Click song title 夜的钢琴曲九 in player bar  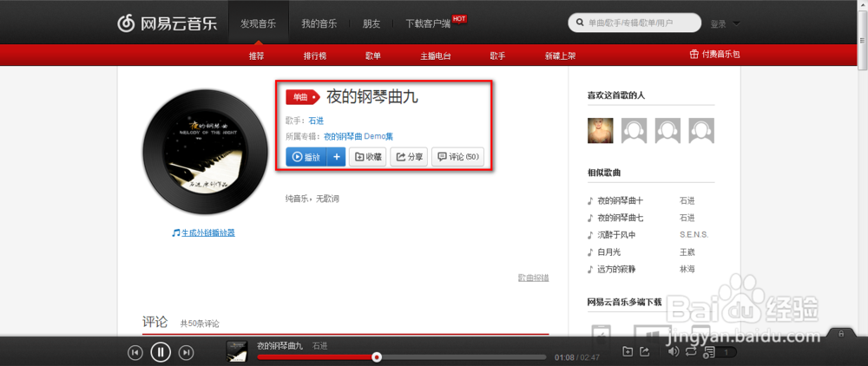(x=280, y=345)
